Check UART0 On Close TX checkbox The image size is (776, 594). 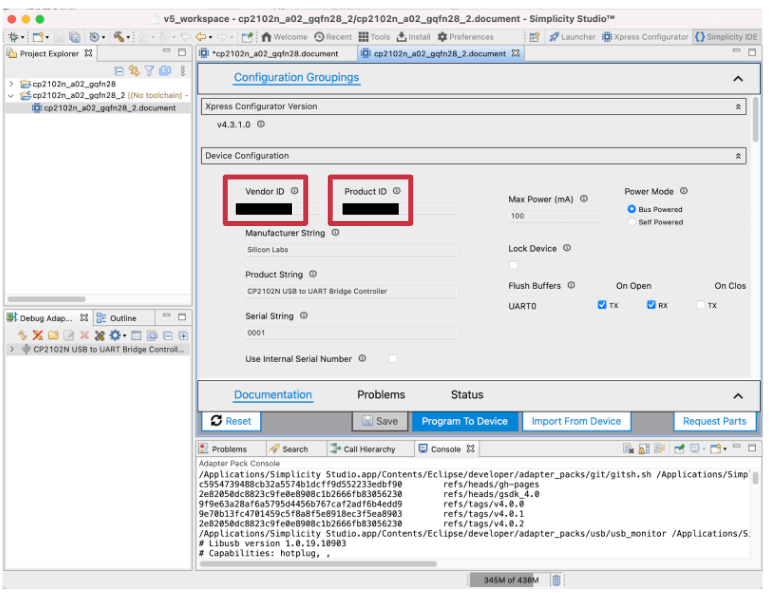(x=700, y=305)
